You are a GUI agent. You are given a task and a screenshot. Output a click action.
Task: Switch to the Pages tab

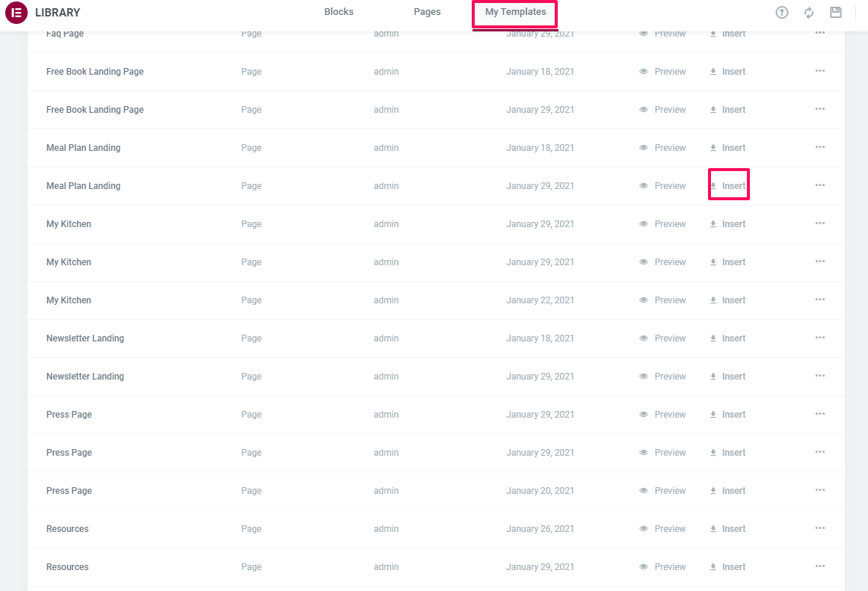(428, 12)
